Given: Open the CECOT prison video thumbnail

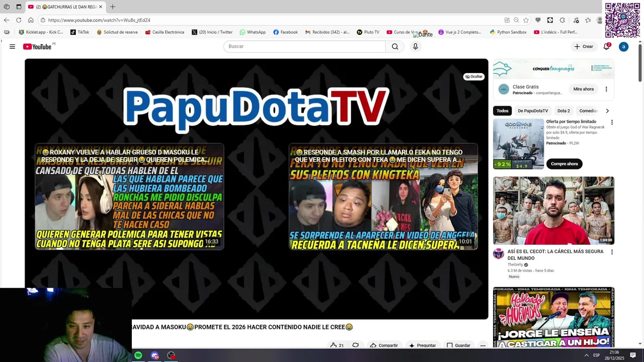Looking at the screenshot, I should coord(553,211).
